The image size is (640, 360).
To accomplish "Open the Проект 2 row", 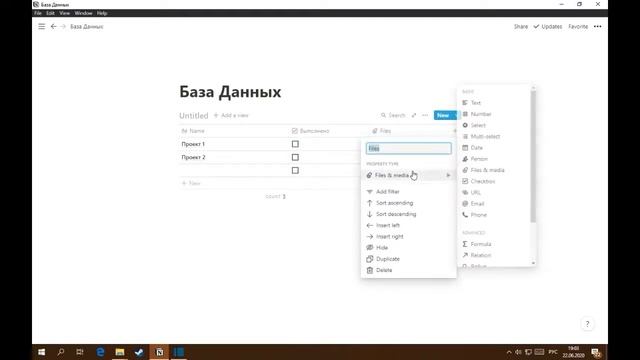I will point(193,157).
